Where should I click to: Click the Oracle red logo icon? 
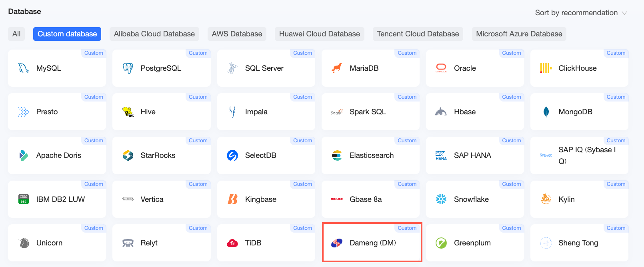click(x=441, y=68)
